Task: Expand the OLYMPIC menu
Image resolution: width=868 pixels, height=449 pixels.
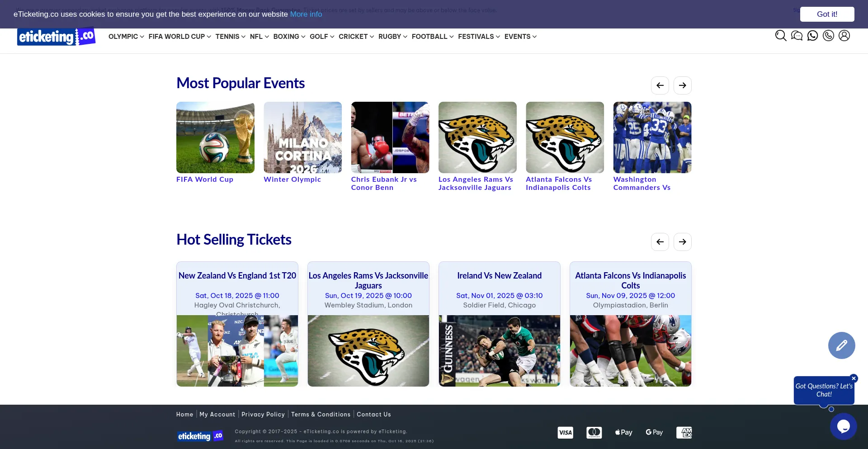Action: pyautogui.click(x=126, y=37)
